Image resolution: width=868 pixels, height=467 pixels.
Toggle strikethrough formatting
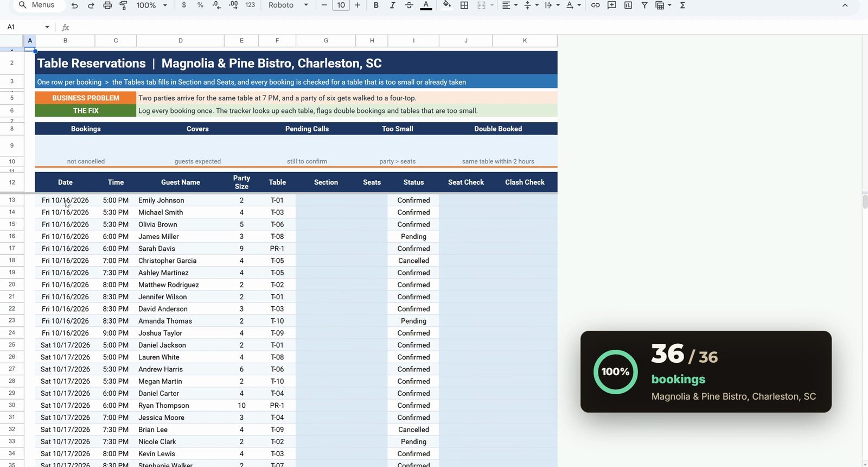coord(409,5)
